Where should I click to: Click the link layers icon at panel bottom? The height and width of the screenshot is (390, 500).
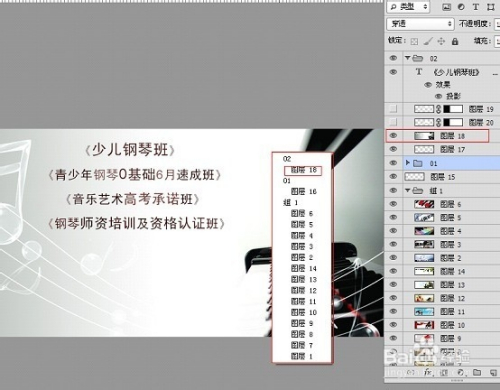(411, 372)
